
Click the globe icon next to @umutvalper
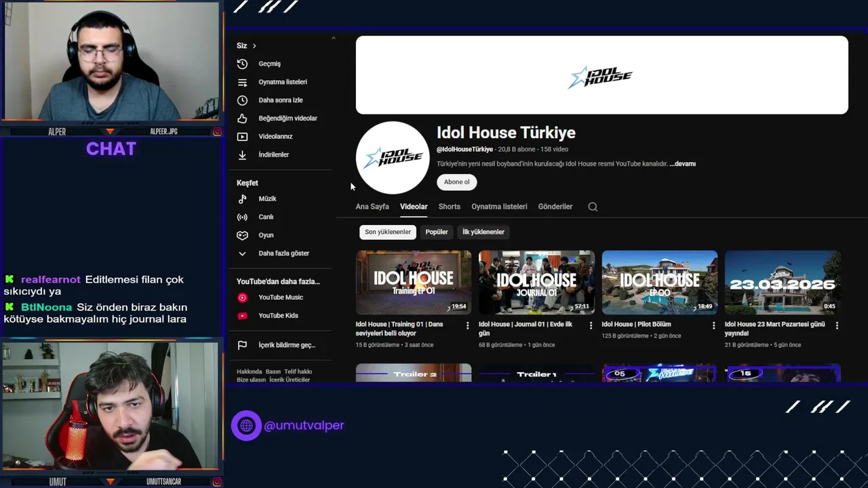point(246,426)
